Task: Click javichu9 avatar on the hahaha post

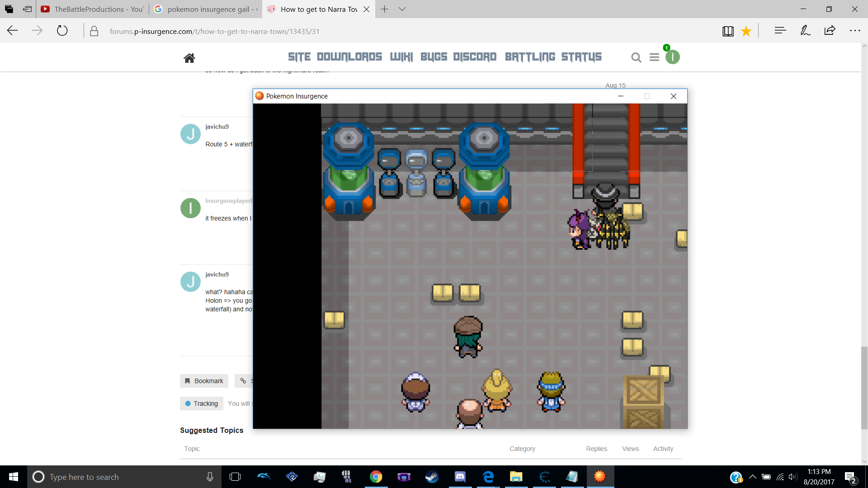Action: pyautogui.click(x=190, y=282)
